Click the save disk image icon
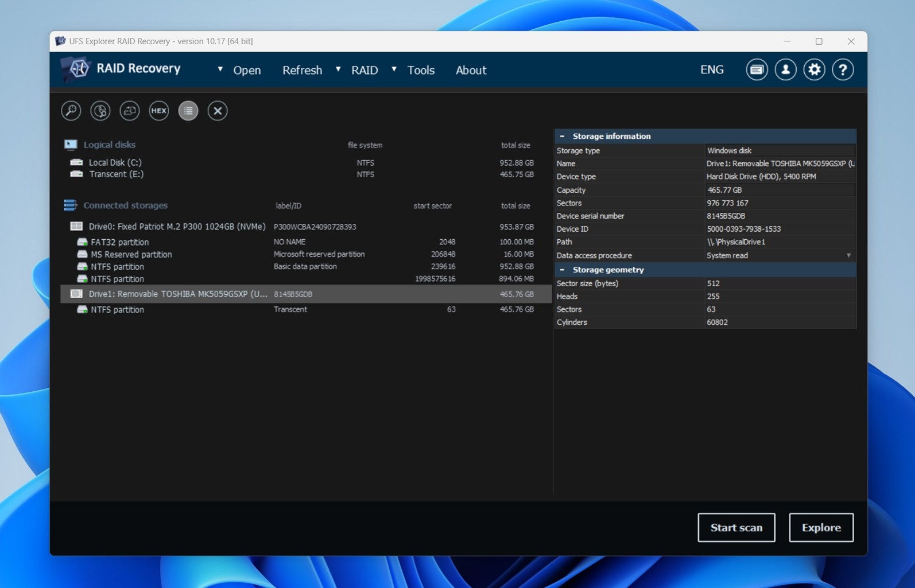915x588 pixels. pyautogui.click(x=130, y=111)
